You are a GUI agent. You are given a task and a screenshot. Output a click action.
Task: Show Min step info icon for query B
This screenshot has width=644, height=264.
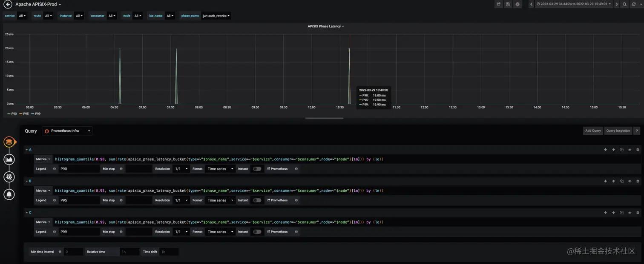pos(121,200)
